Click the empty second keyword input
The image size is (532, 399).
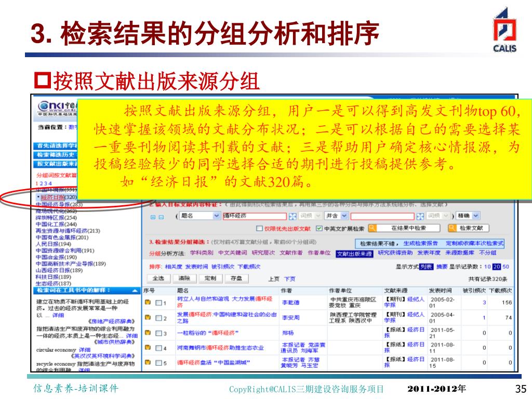382,216
